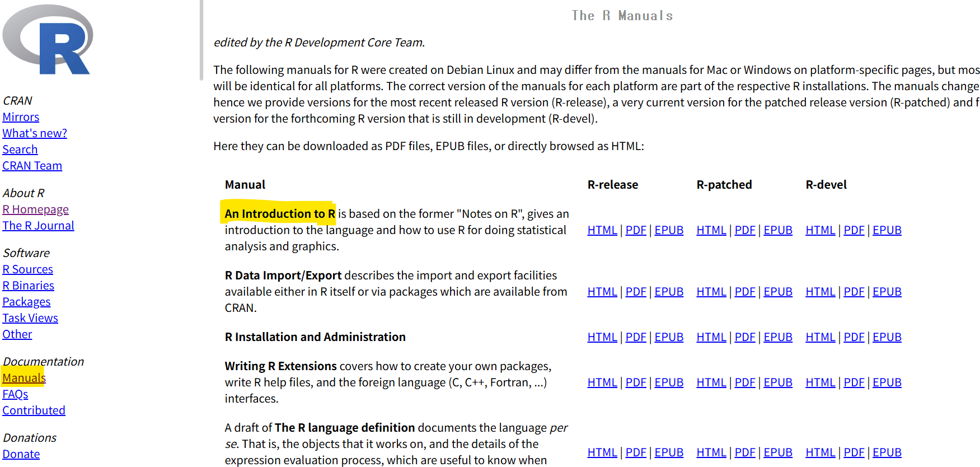Open Contributed documentation link

point(34,410)
